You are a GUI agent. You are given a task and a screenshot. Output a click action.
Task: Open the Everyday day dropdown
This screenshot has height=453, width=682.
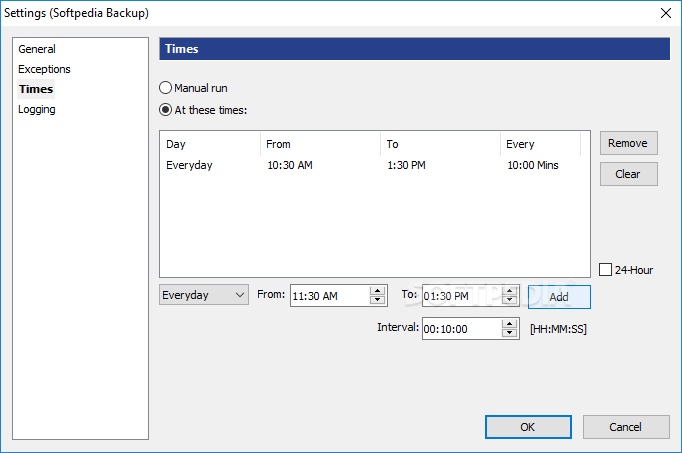[204, 295]
